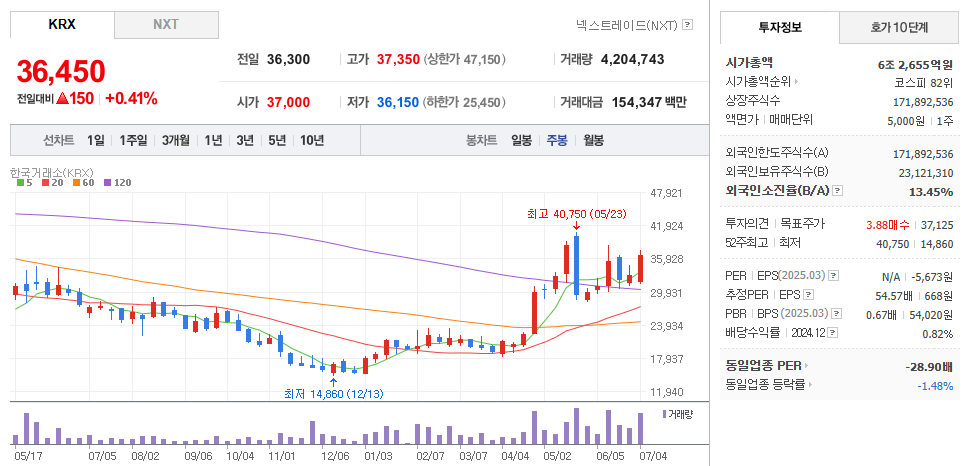The width and height of the screenshot is (963, 466).
Task: Click the 최저 14,860 (12/13) chart marker
Action: click(x=333, y=394)
